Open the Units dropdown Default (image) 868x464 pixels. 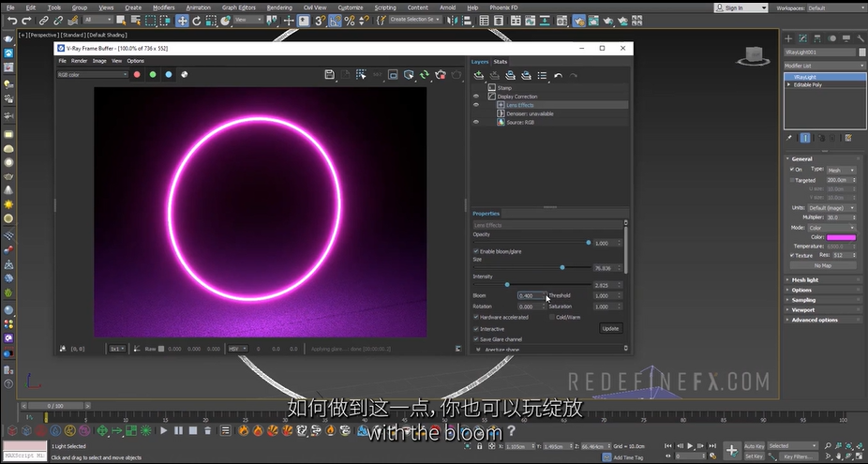point(831,208)
